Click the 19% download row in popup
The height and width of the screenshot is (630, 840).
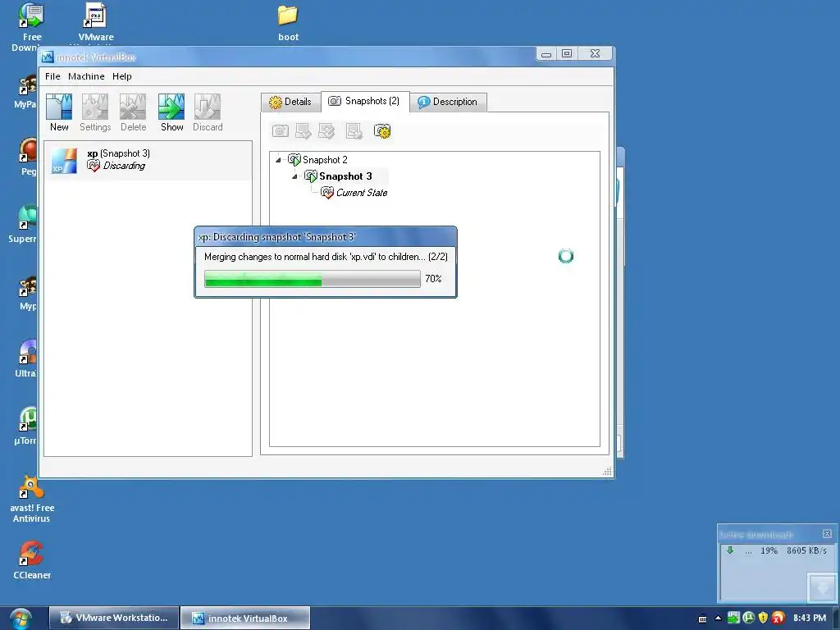[776, 550]
